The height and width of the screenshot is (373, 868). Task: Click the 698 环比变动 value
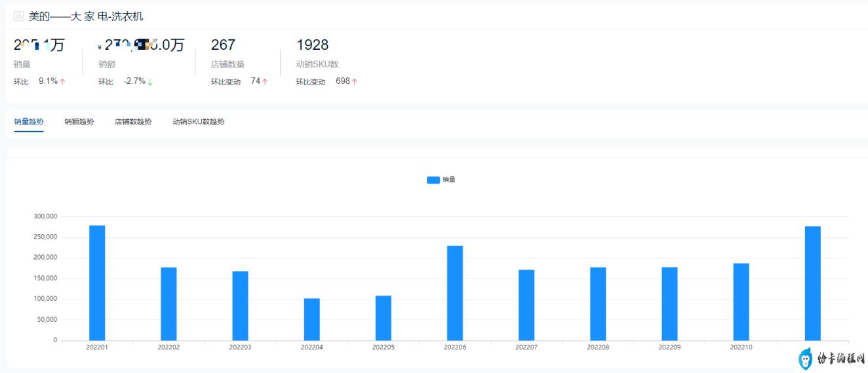343,81
